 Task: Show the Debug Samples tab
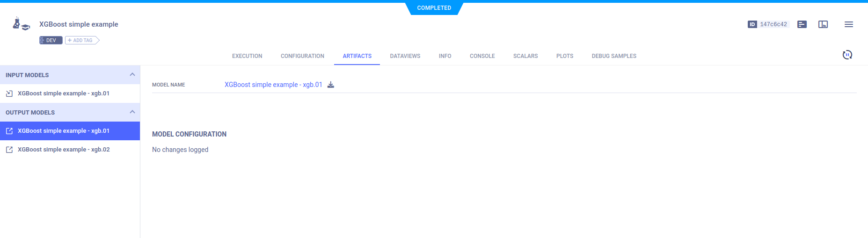coord(614,56)
